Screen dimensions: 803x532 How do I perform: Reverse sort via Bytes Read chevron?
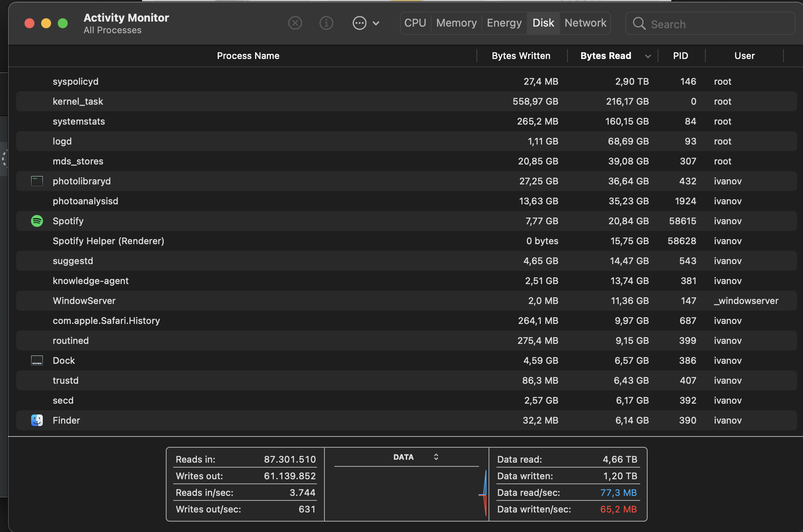tap(648, 56)
